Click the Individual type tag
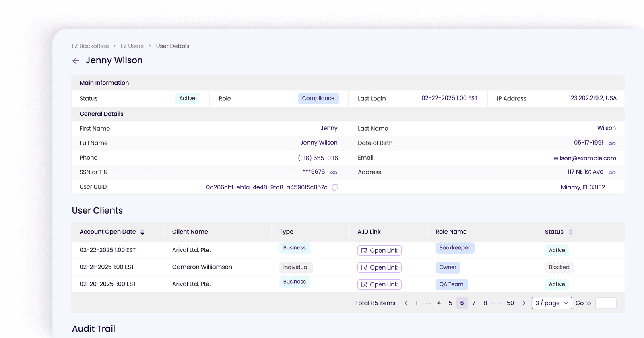This screenshot has width=644, height=338. [x=296, y=267]
